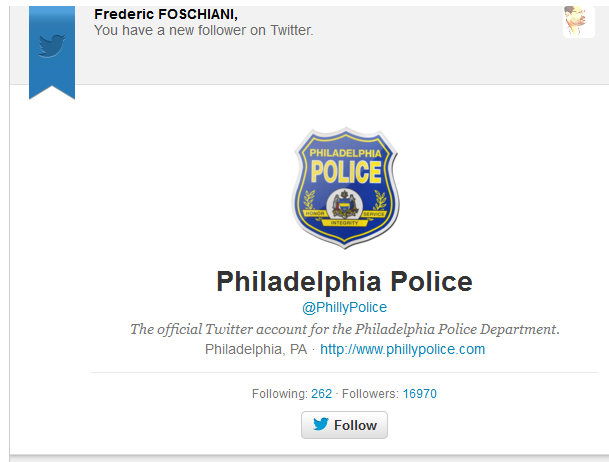
Task: Click the PHILADELPHIA text atop the badge
Action: 344,151
